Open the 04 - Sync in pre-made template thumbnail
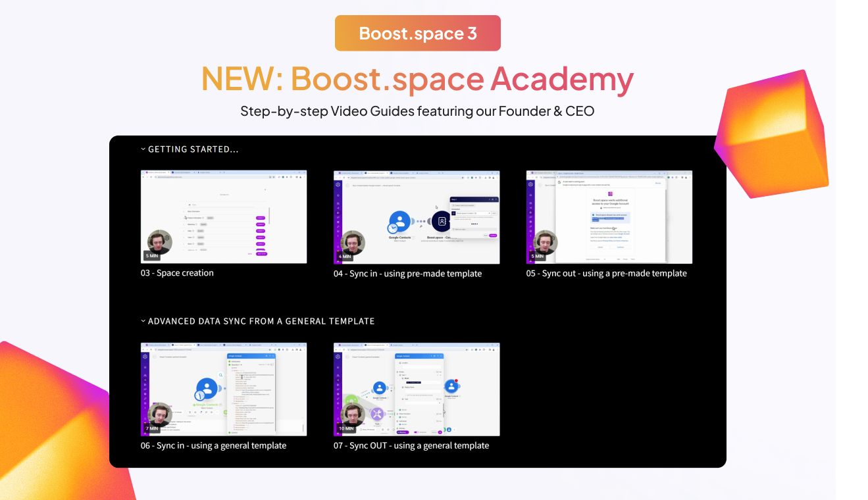This screenshot has height=500, width=868. tap(417, 217)
